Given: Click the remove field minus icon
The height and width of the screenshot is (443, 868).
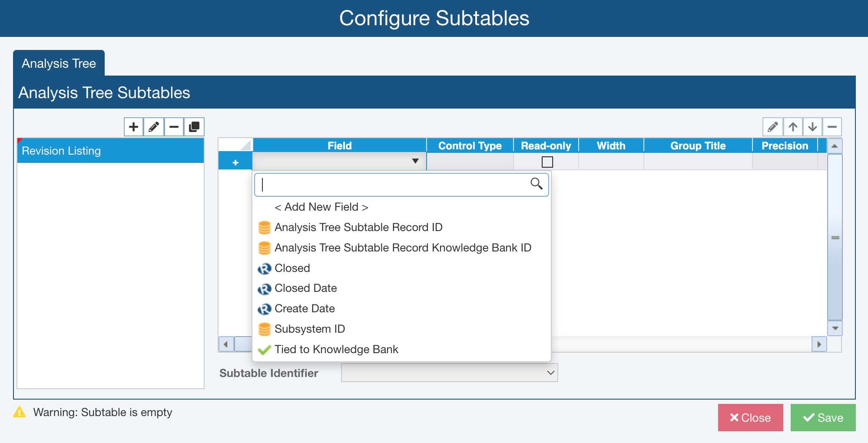Looking at the screenshot, I should [832, 127].
